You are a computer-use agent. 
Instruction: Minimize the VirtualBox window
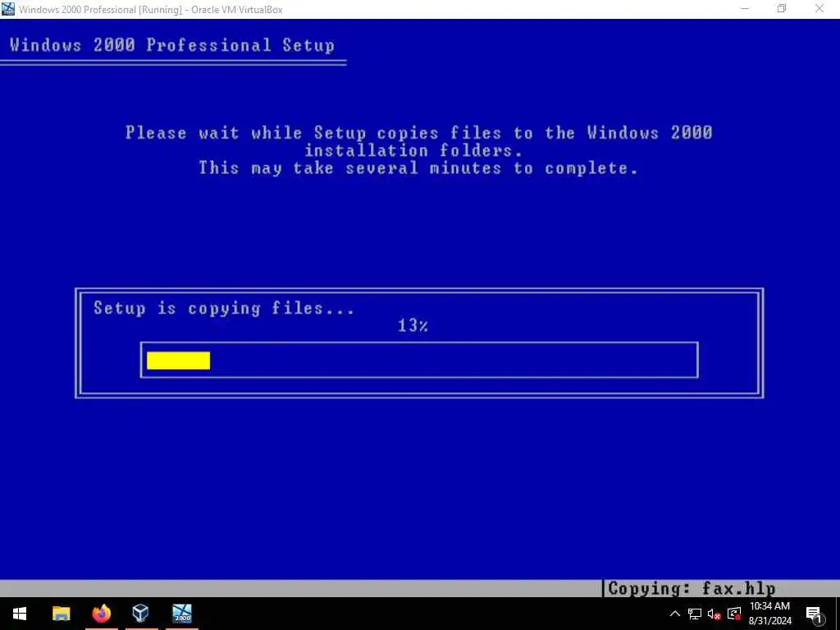point(745,9)
